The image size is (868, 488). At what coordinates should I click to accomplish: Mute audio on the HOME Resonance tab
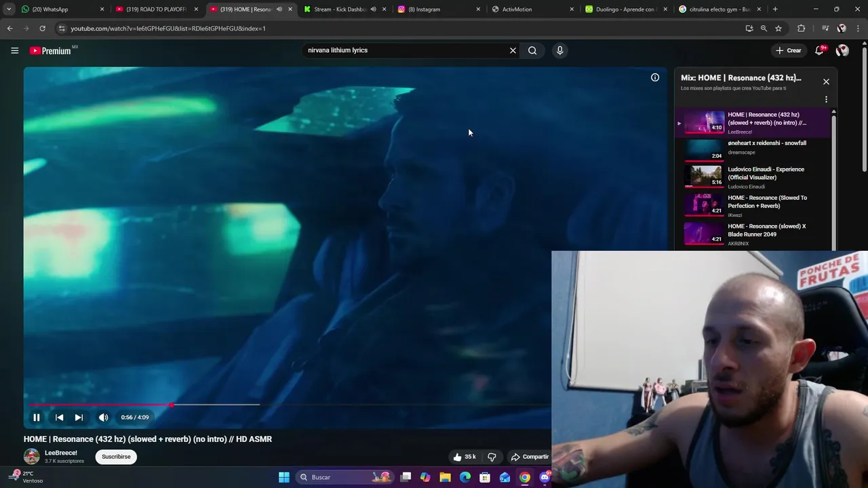pyautogui.click(x=279, y=9)
